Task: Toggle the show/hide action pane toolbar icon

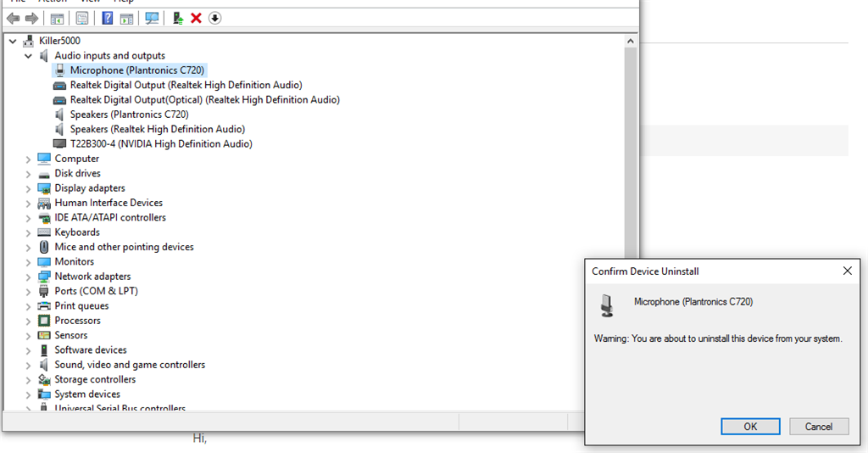Action: 127,19
